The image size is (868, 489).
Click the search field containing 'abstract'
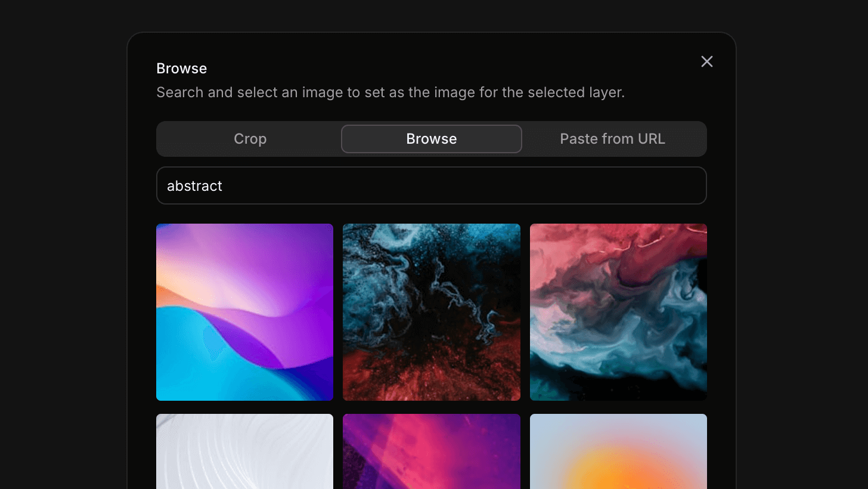(x=431, y=185)
